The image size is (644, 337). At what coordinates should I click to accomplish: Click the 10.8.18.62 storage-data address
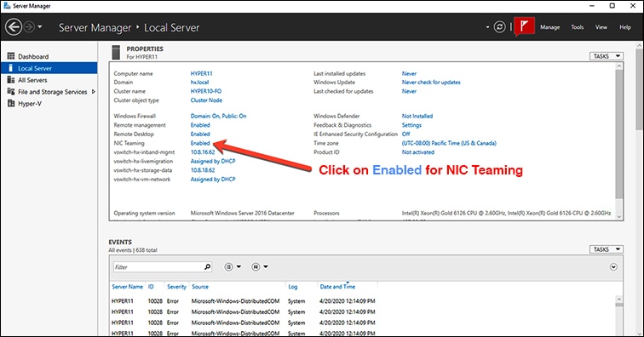point(203,170)
